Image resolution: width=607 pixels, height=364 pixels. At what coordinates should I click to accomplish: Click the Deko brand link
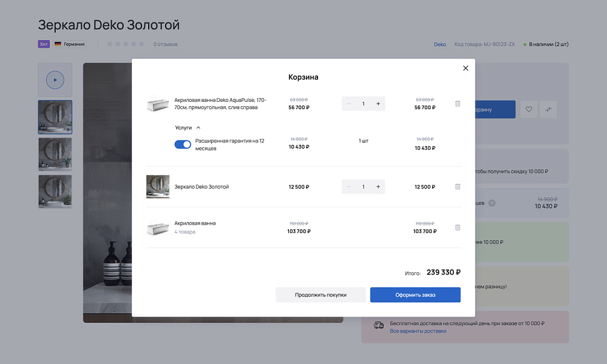pos(439,44)
